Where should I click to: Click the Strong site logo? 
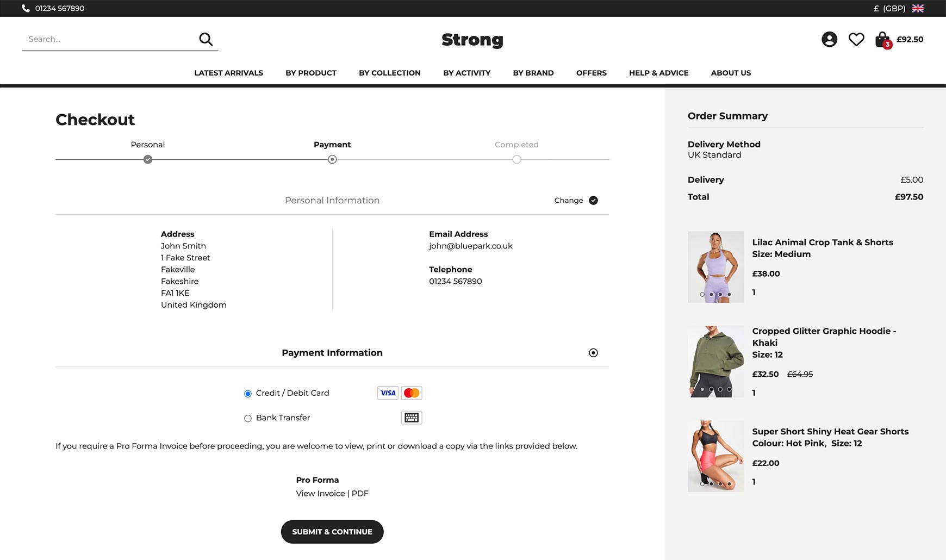click(x=472, y=40)
